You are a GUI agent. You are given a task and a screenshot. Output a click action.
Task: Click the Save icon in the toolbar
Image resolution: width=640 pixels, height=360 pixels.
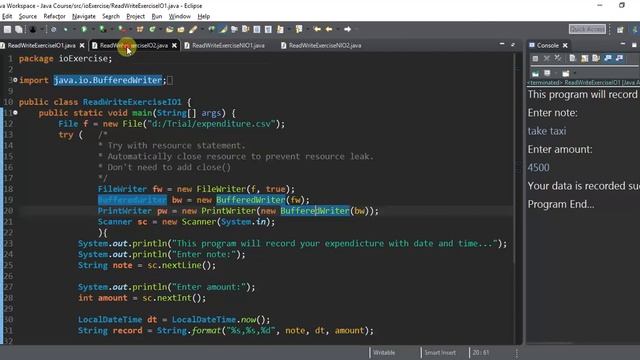[x=7, y=29]
